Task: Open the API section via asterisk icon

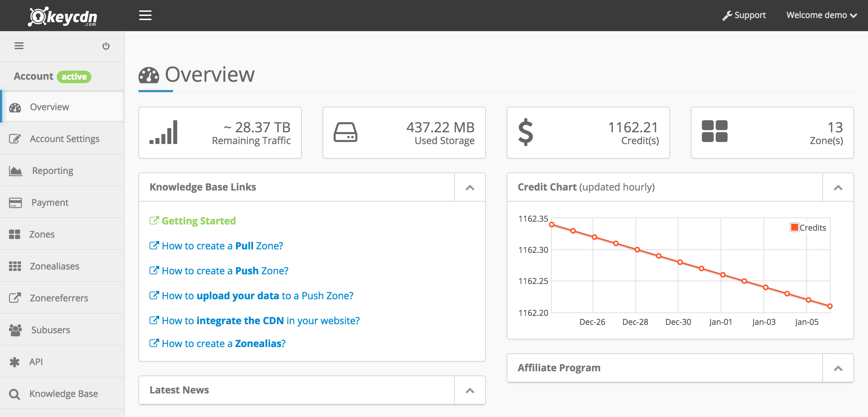Action: [14, 361]
